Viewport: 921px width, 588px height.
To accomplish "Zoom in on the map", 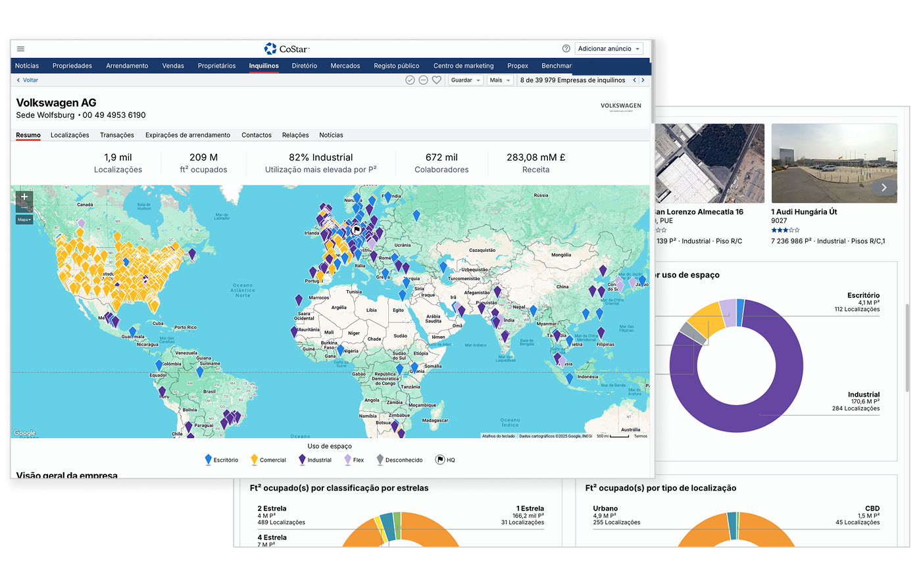I will [x=24, y=197].
